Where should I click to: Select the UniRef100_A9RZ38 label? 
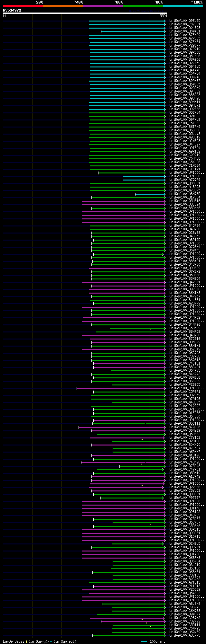pos(185,109)
